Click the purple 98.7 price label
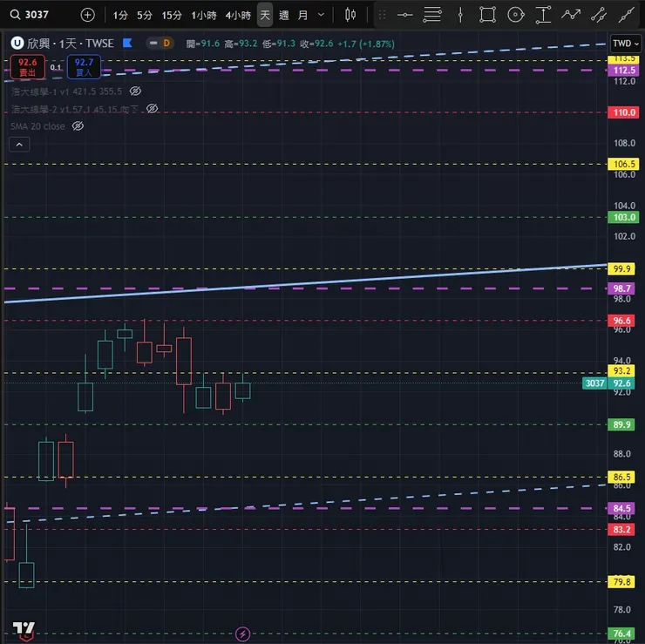Image resolution: width=645 pixels, height=644 pixels. coord(621,288)
